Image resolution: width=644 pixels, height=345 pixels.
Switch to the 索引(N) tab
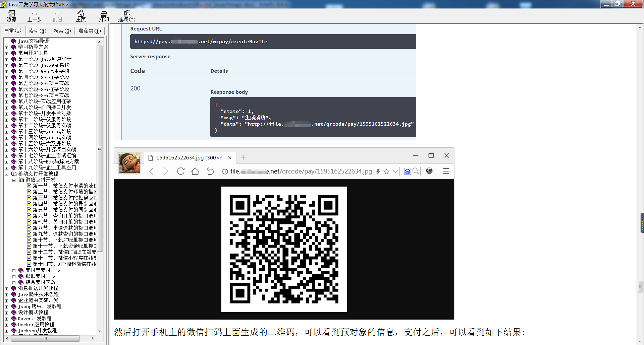coord(37,31)
